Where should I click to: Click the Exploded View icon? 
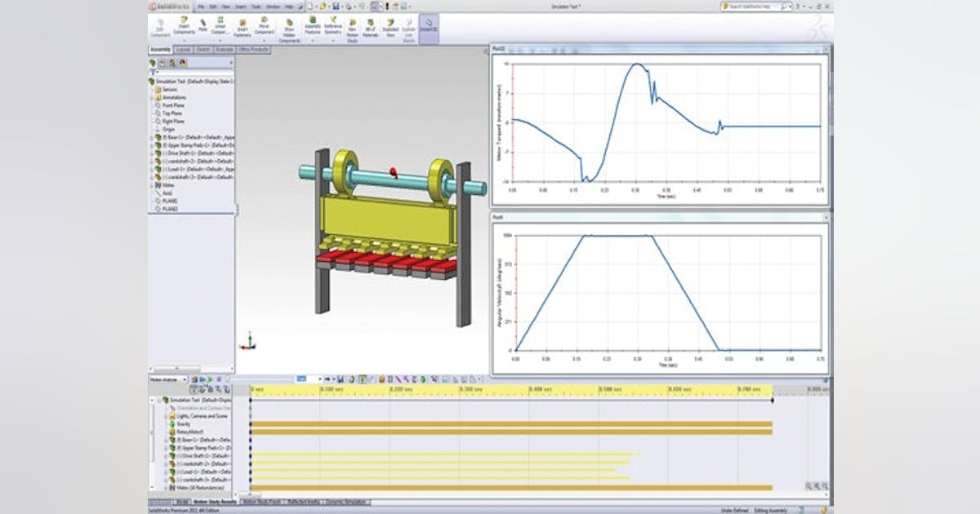[389, 24]
